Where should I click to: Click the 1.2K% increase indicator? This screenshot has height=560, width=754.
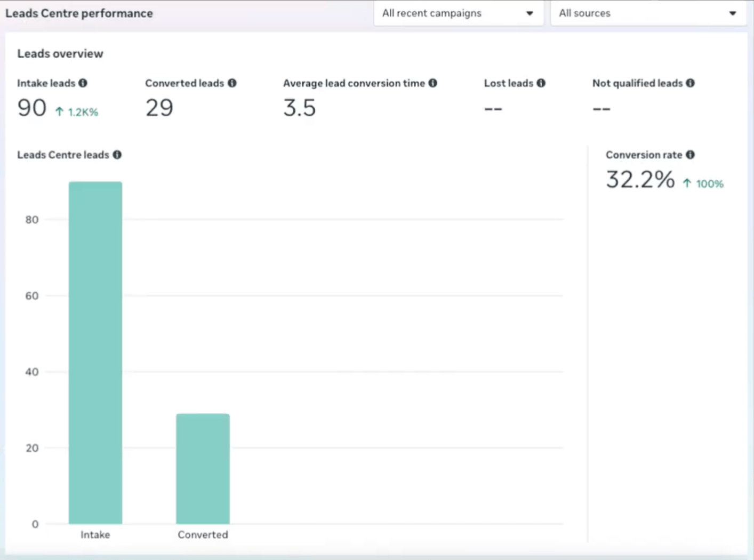pyautogui.click(x=77, y=112)
